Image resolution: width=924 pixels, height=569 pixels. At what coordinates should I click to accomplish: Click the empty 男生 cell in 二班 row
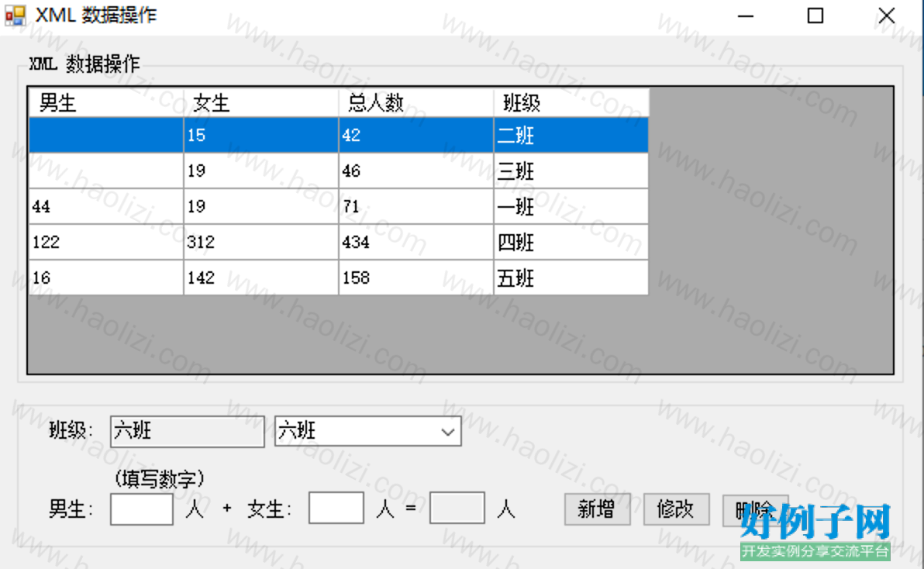106,136
